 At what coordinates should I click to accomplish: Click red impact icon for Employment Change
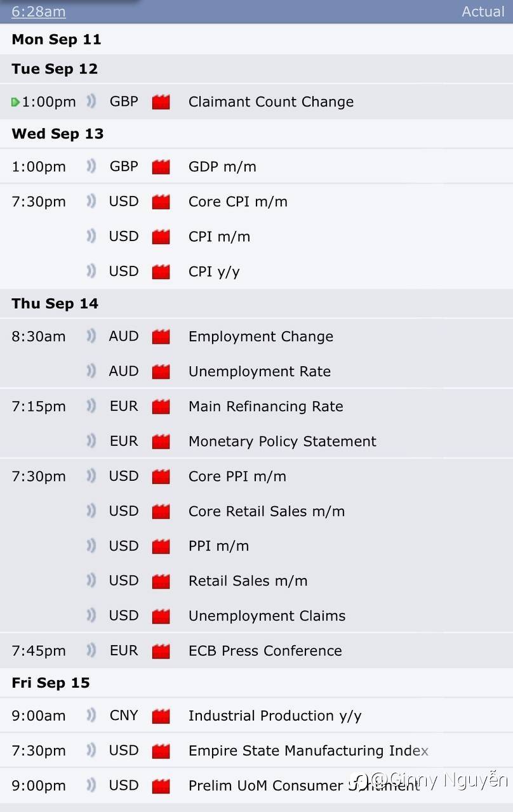point(161,337)
